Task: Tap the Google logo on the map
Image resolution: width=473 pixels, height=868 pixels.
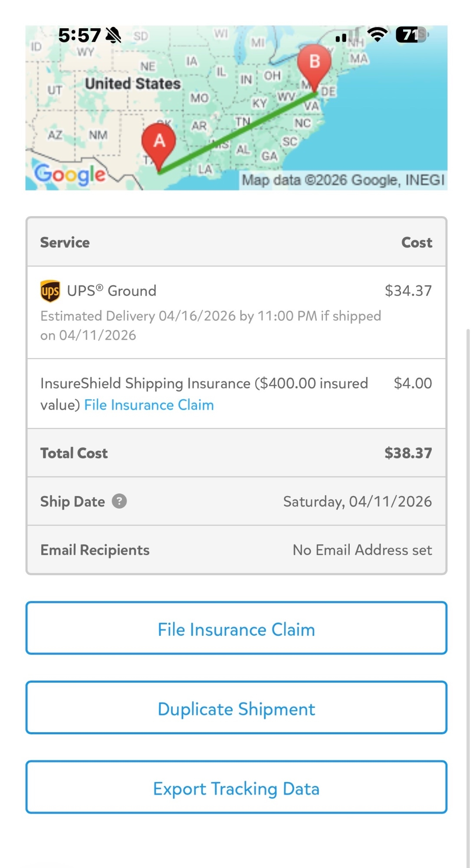Action: 69,174
